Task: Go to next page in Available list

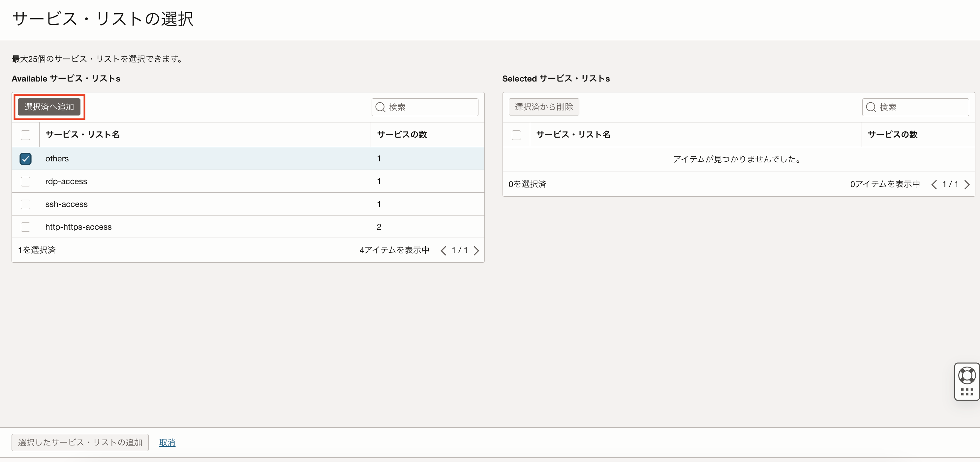Action: [476, 250]
